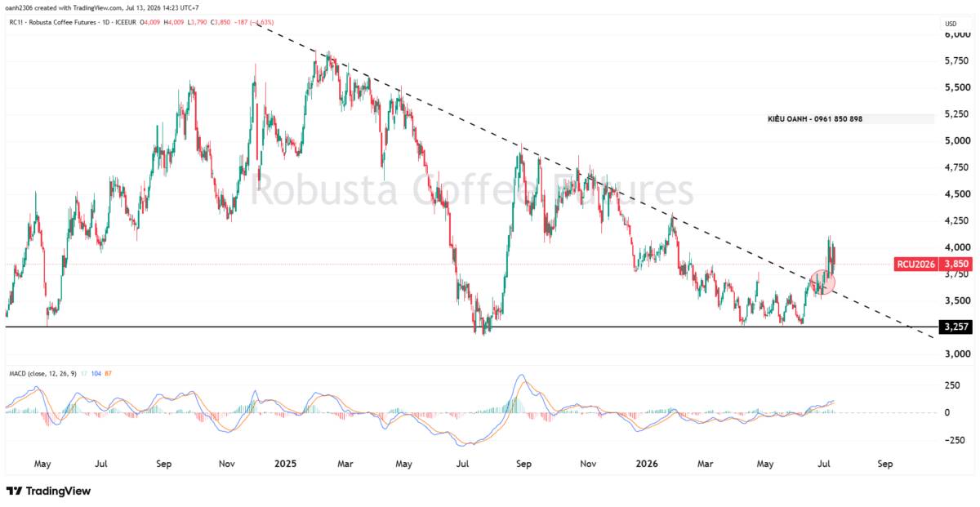Click the 1D interval text in title
The image size is (980, 507).
99,23
